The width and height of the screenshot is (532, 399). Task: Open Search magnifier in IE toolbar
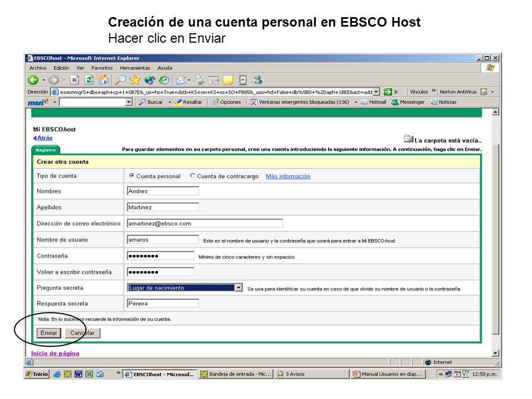[x=120, y=80]
